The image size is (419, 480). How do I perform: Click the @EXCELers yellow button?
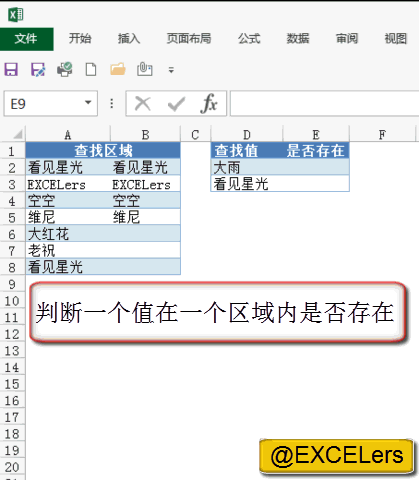pyautogui.click(x=337, y=456)
